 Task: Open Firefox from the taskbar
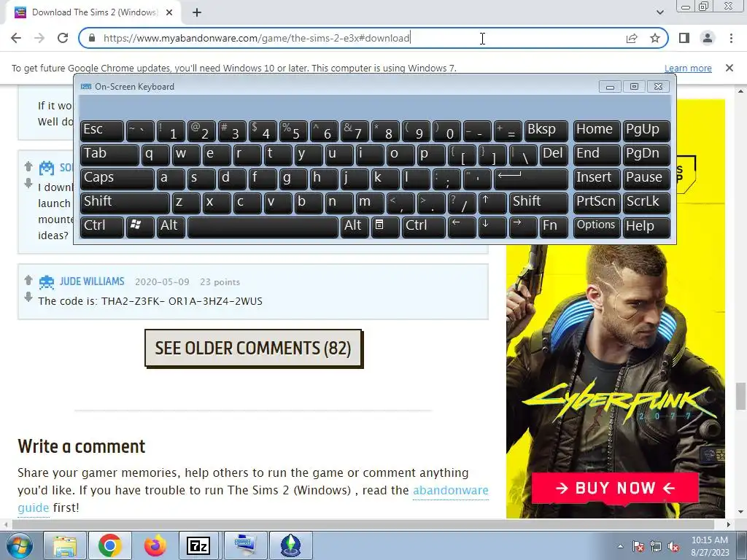tap(155, 545)
